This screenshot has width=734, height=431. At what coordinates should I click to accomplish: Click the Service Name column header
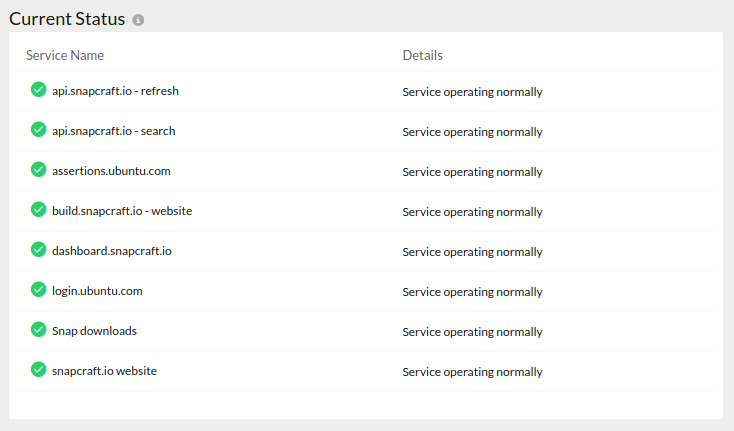pyautogui.click(x=65, y=55)
